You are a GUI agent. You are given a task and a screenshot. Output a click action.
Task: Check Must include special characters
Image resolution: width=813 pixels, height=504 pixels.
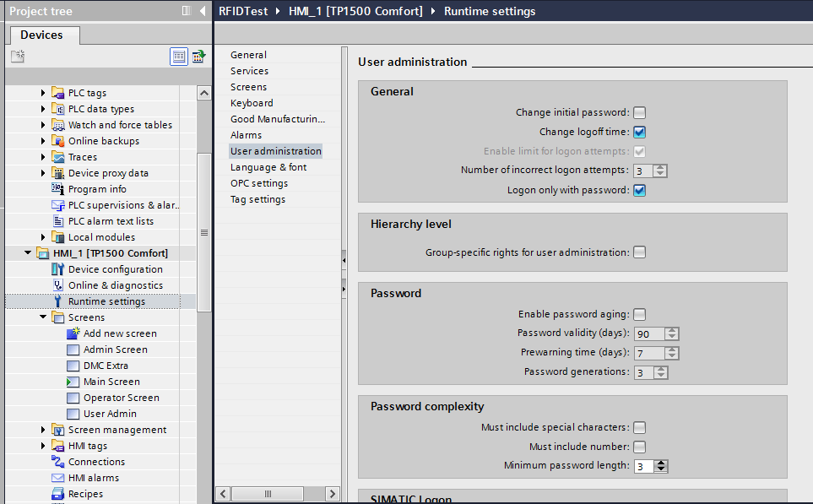pyautogui.click(x=640, y=428)
